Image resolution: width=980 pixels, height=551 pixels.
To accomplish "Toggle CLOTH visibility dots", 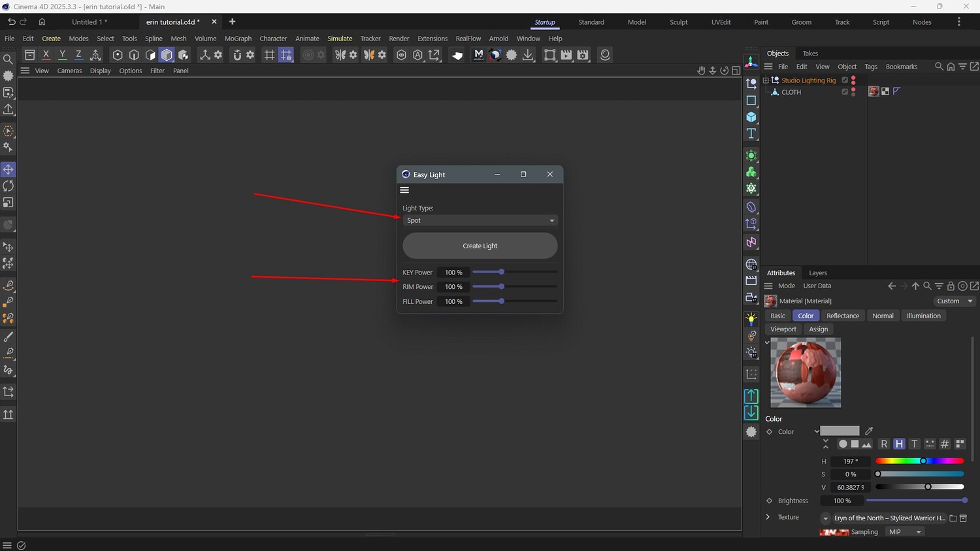I will click(853, 92).
